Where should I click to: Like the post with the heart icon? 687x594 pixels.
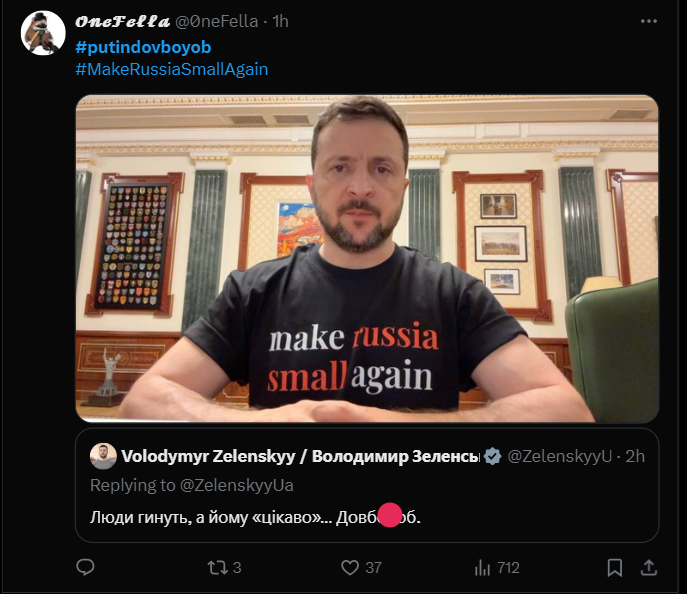[x=350, y=567]
